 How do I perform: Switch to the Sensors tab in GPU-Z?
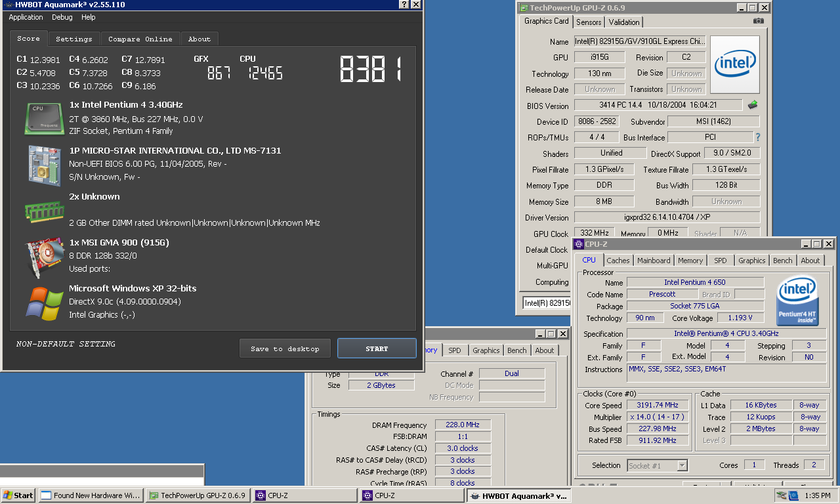click(589, 22)
